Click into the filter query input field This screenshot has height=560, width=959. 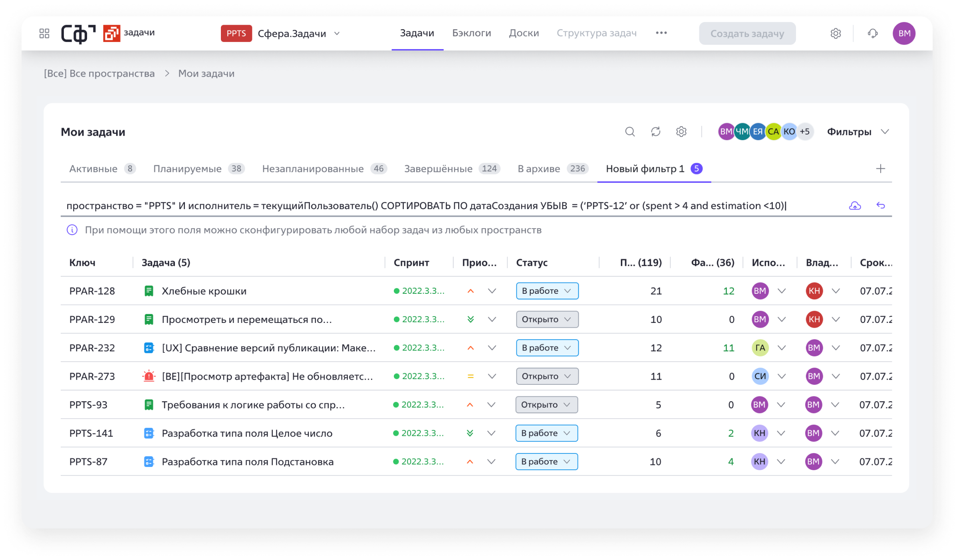point(423,206)
